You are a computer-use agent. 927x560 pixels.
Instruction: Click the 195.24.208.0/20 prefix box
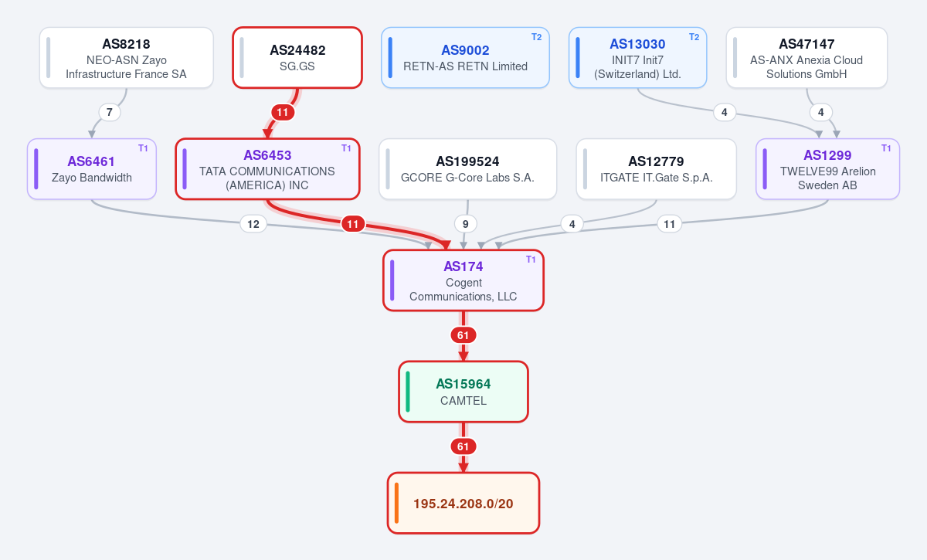click(x=463, y=503)
